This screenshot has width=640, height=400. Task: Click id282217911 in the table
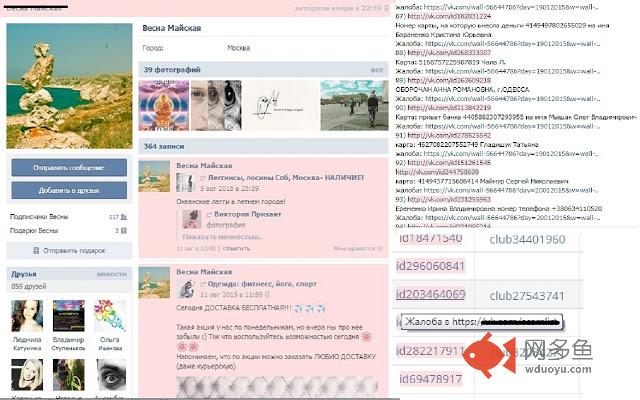pyautogui.click(x=430, y=351)
